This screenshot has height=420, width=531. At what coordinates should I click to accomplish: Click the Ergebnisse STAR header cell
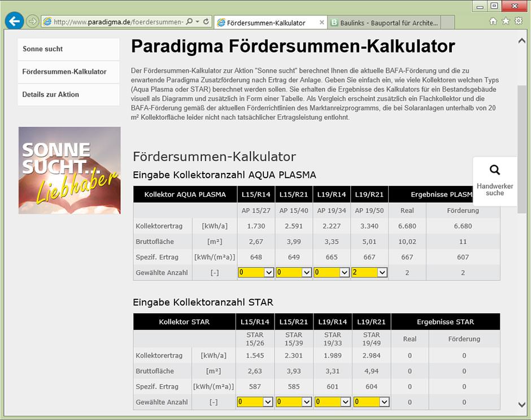pyautogui.click(x=445, y=322)
